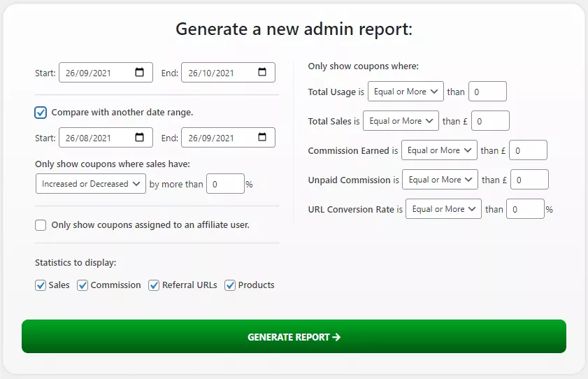Untick the Referral URLs checkbox

click(154, 285)
